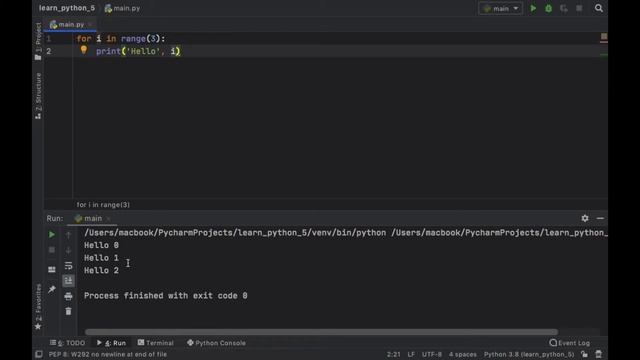Open the Terminal tool window
This screenshot has width=640, height=360.
tap(156, 343)
